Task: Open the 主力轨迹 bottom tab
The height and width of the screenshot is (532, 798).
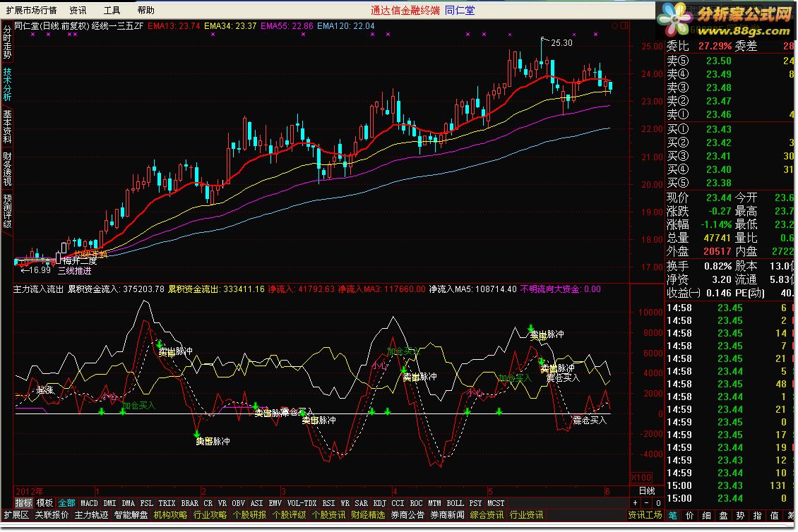Action: pyautogui.click(x=91, y=515)
